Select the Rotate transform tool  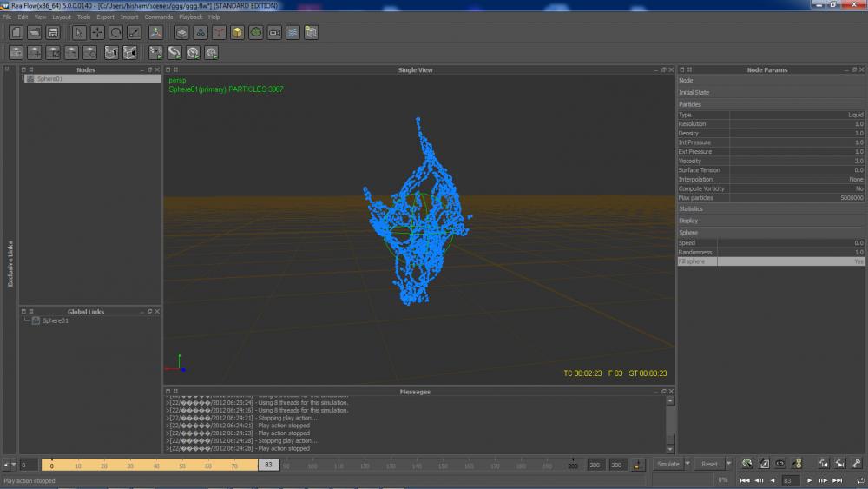[x=115, y=32]
